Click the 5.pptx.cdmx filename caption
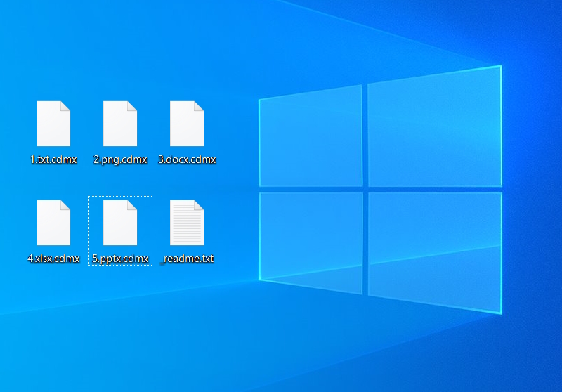Screen dimensions: 562x392 click(120, 259)
